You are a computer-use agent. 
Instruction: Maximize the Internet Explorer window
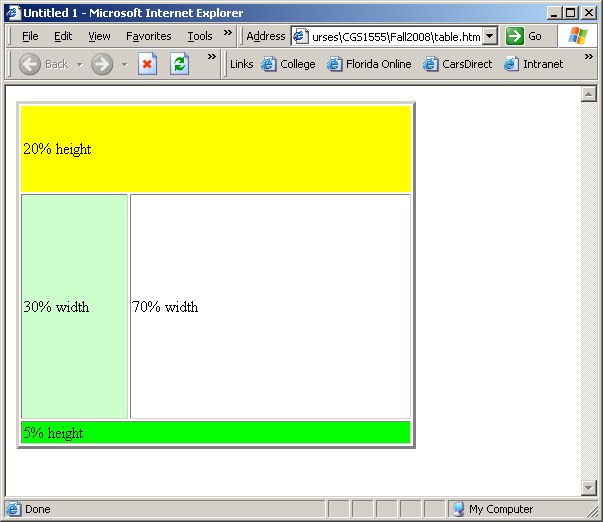coord(570,13)
